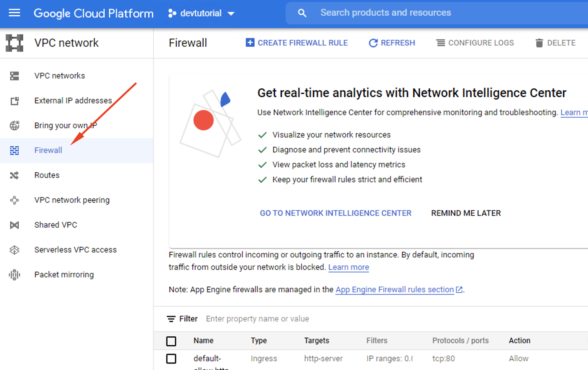Open Learn more link about firewall rules

[x=348, y=267]
